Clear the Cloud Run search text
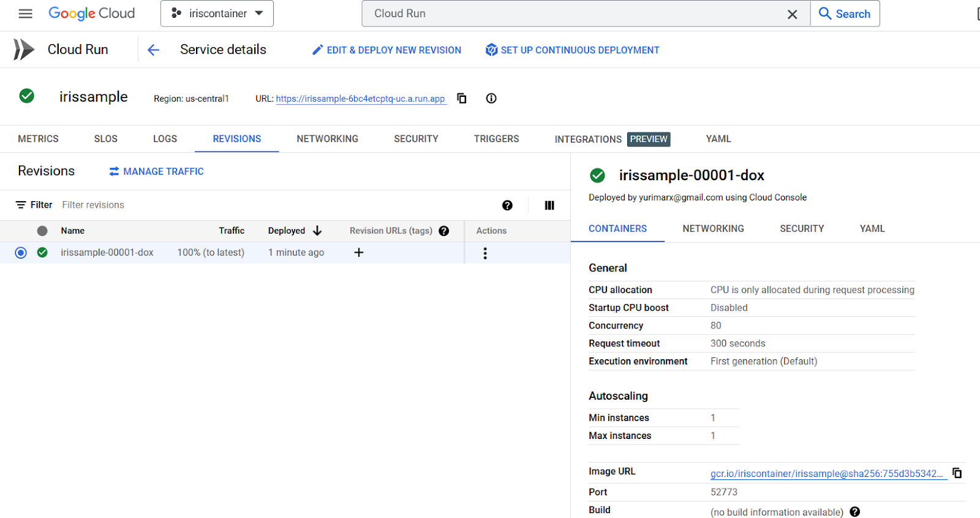Viewport: 980px width, 518px height. (792, 14)
